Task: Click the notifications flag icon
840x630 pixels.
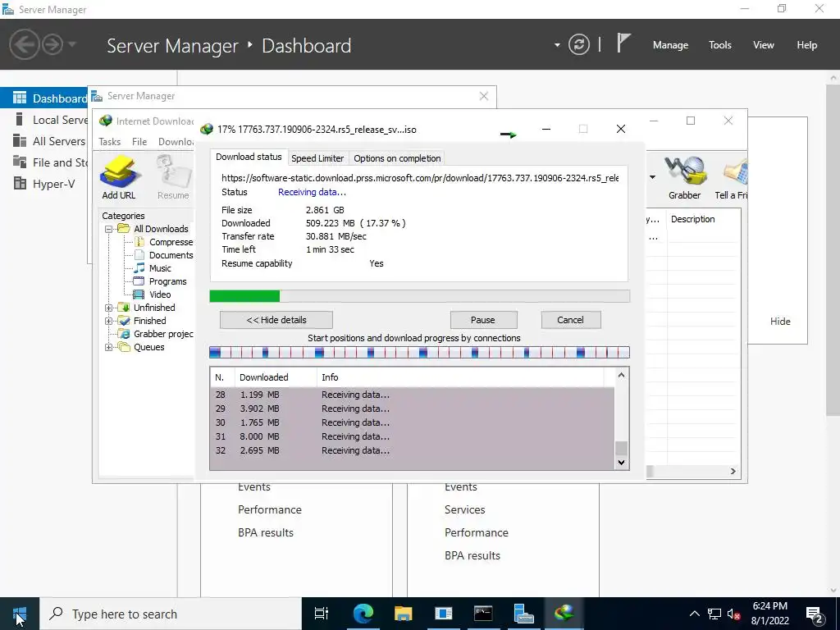Action: [x=623, y=43]
